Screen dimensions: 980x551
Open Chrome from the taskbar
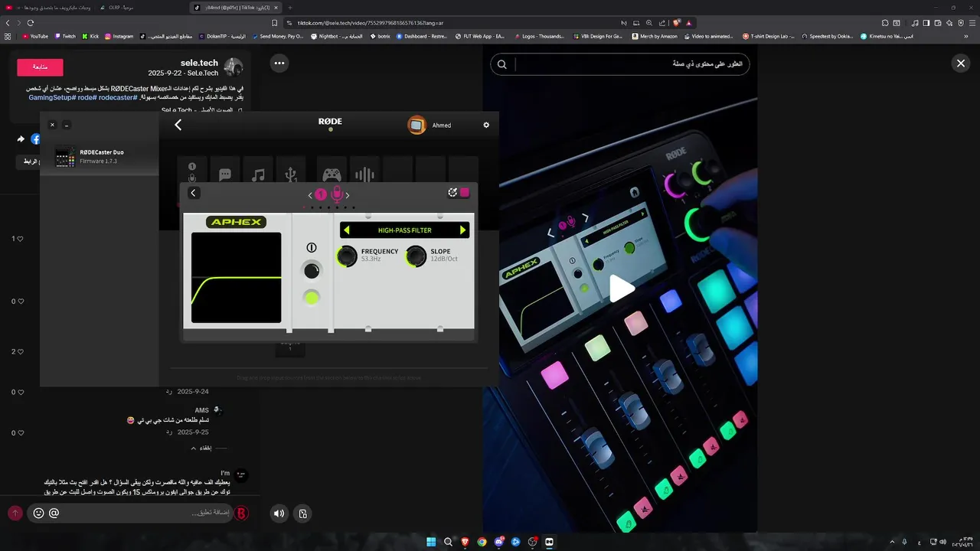click(x=482, y=542)
